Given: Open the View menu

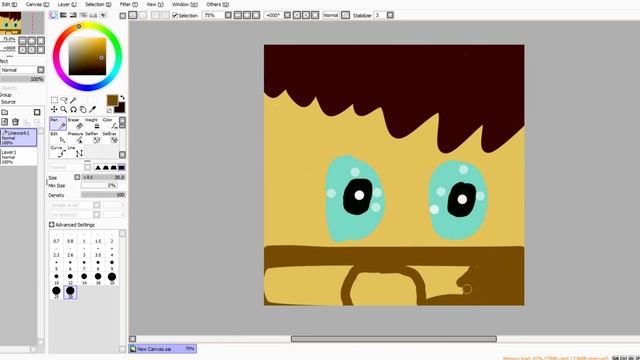Looking at the screenshot, I should (155, 4).
